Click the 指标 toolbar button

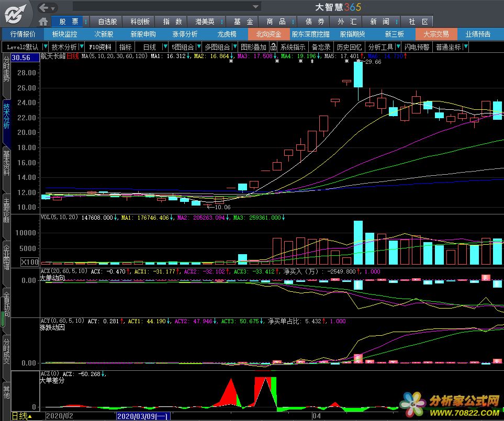(x=126, y=47)
